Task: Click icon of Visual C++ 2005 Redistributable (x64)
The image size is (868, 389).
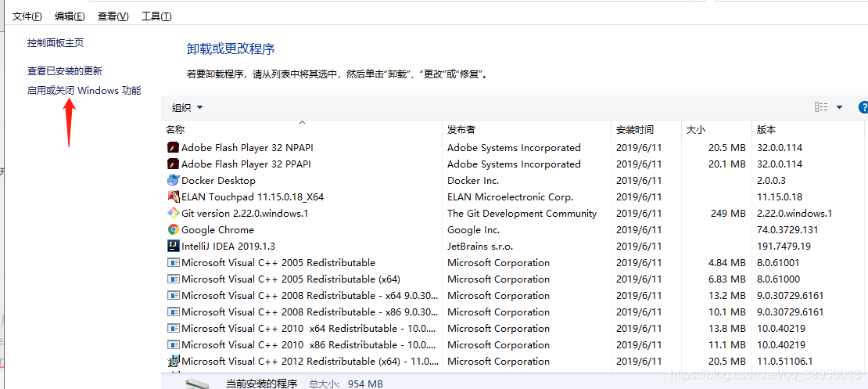Action: pyautogui.click(x=174, y=279)
